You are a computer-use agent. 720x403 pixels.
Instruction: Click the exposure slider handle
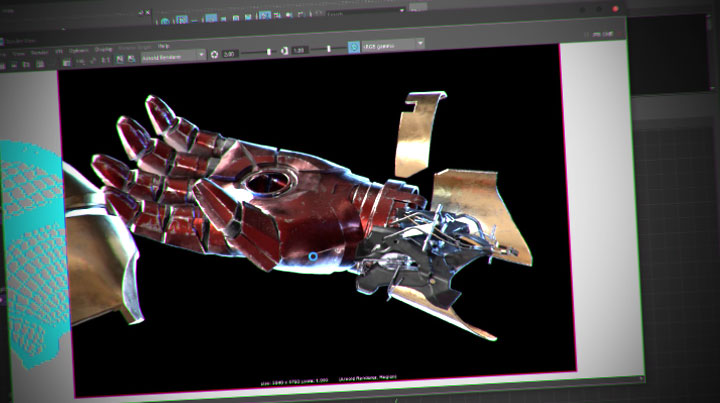coord(269,52)
